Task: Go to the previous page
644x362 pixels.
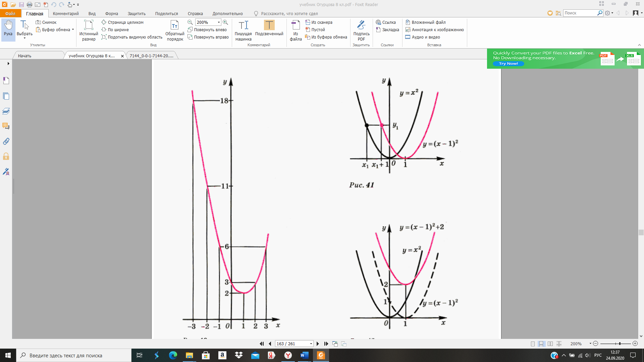Action: pyautogui.click(x=270, y=344)
